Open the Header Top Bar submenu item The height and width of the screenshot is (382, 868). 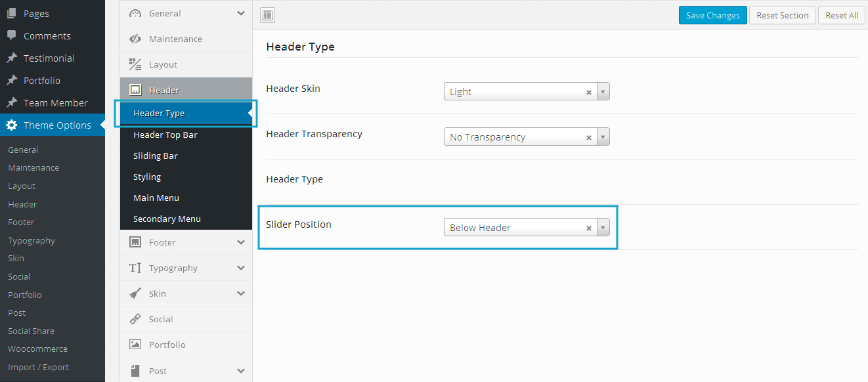coord(165,135)
